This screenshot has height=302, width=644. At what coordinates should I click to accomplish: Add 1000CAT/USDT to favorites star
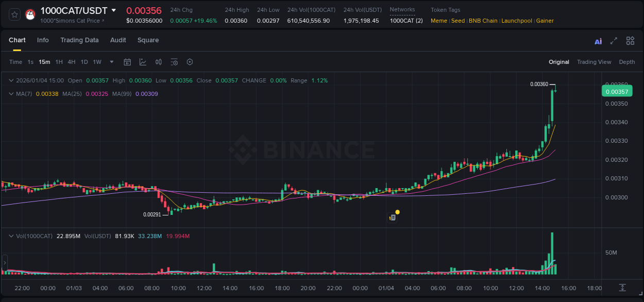(14, 14)
